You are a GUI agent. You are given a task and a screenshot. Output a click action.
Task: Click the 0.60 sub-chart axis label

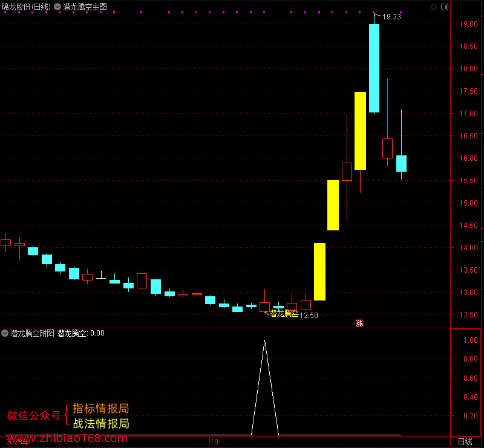click(x=471, y=378)
